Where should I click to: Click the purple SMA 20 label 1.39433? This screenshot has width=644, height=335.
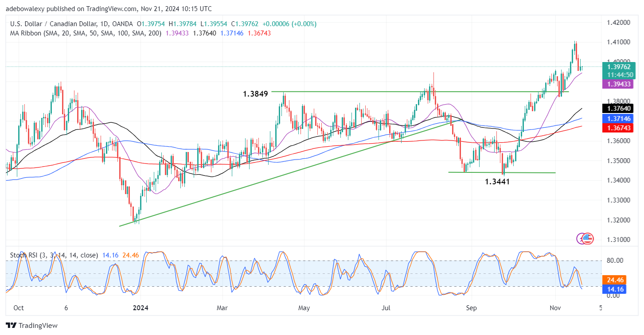click(619, 83)
